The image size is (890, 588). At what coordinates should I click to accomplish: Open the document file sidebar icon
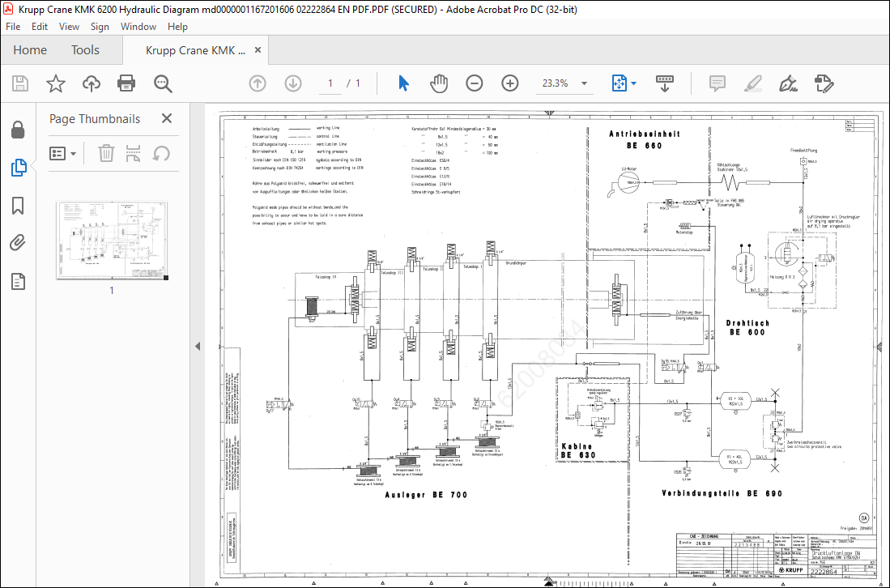(18, 281)
